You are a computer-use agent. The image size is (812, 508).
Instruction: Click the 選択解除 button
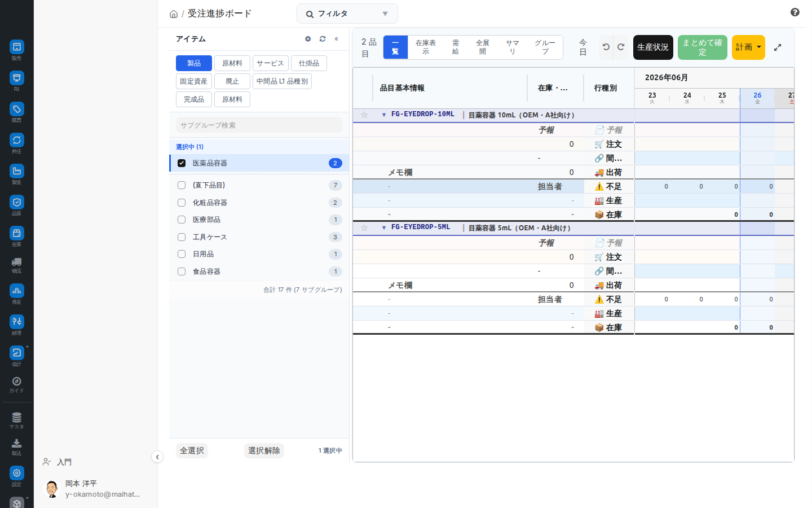tap(264, 450)
